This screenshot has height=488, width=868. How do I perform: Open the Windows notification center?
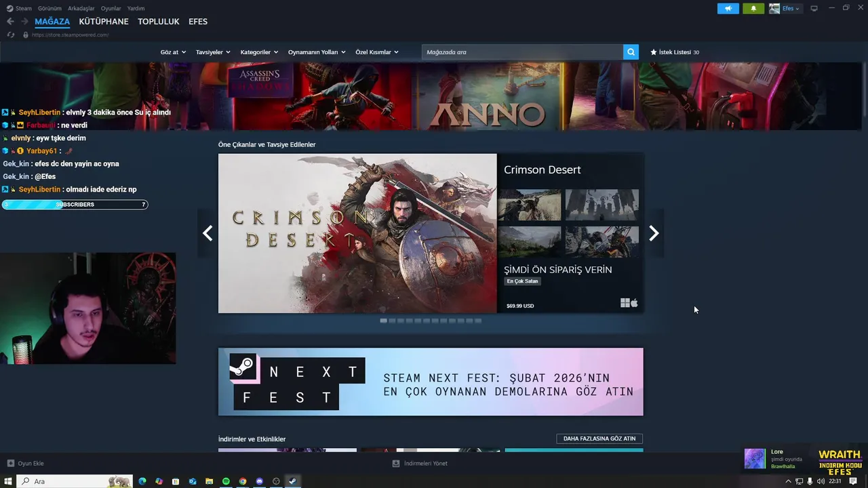click(x=853, y=481)
